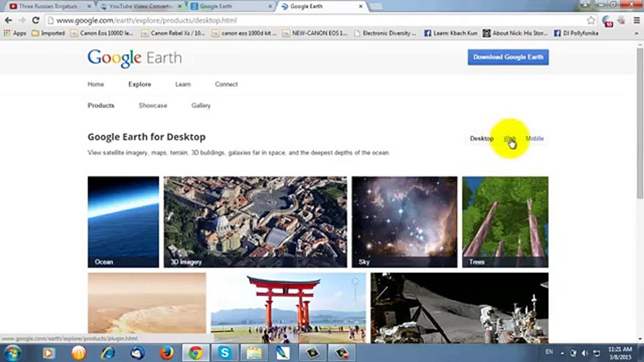Open the Mobile products link
This screenshot has height=362, width=644.
pyautogui.click(x=535, y=138)
